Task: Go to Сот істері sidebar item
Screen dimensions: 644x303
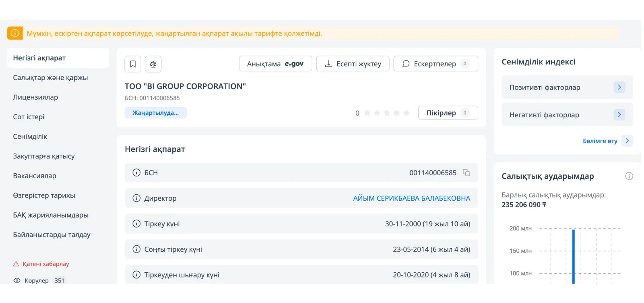Action: pyautogui.click(x=29, y=117)
